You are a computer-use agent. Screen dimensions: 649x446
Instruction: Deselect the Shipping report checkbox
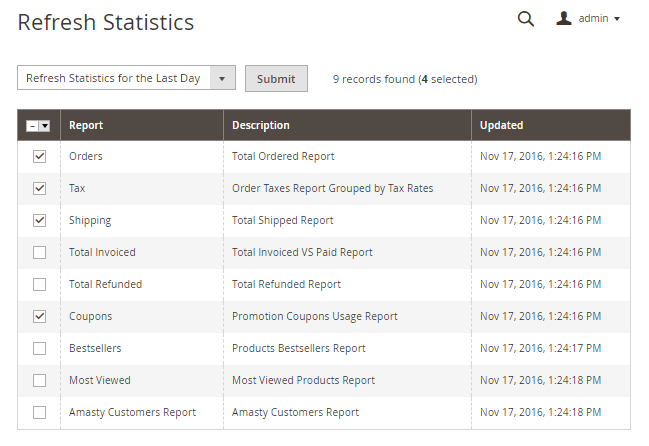coord(40,221)
